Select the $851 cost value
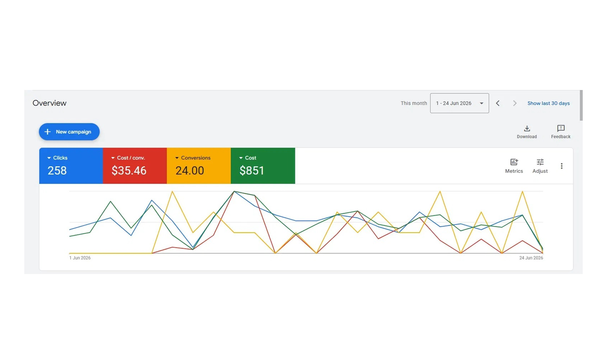607x364 pixels. [x=252, y=171]
